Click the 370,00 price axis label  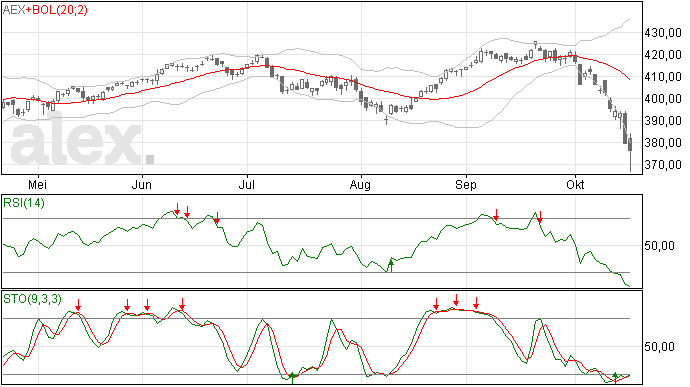point(663,165)
